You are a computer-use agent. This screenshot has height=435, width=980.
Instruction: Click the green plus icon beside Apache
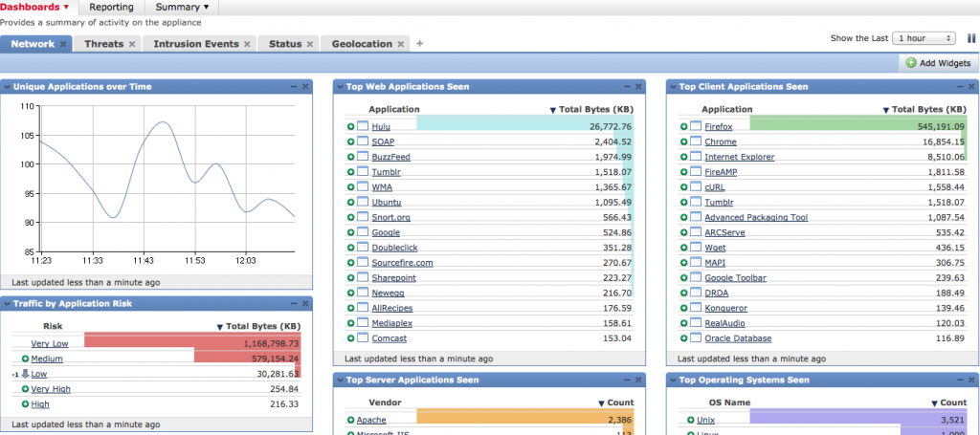(x=351, y=420)
